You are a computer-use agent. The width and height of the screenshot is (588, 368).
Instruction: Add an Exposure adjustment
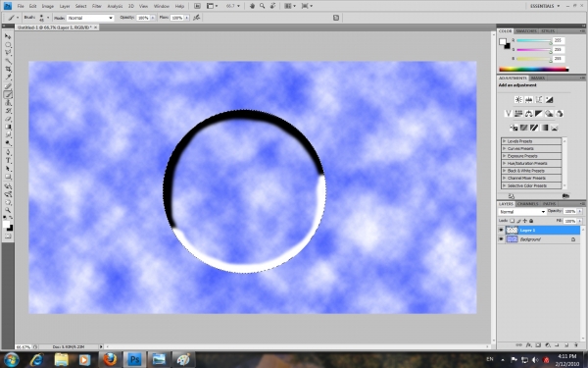pyautogui.click(x=549, y=99)
